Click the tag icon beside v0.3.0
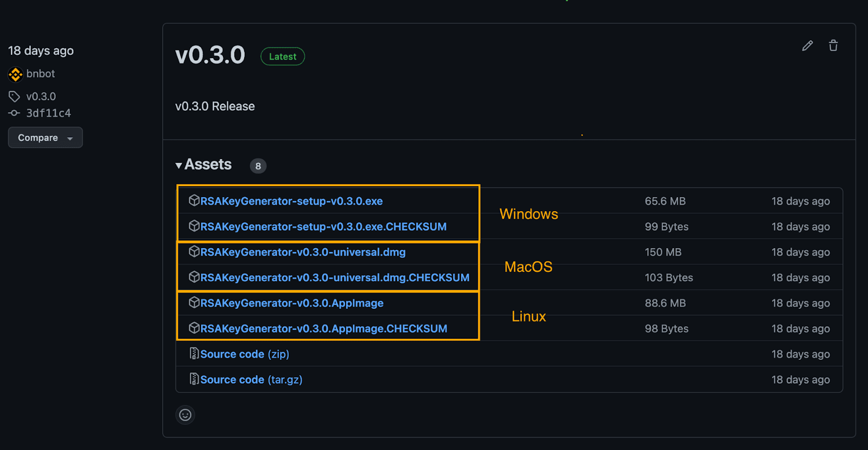The height and width of the screenshot is (450, 868). tap(14, 97)
